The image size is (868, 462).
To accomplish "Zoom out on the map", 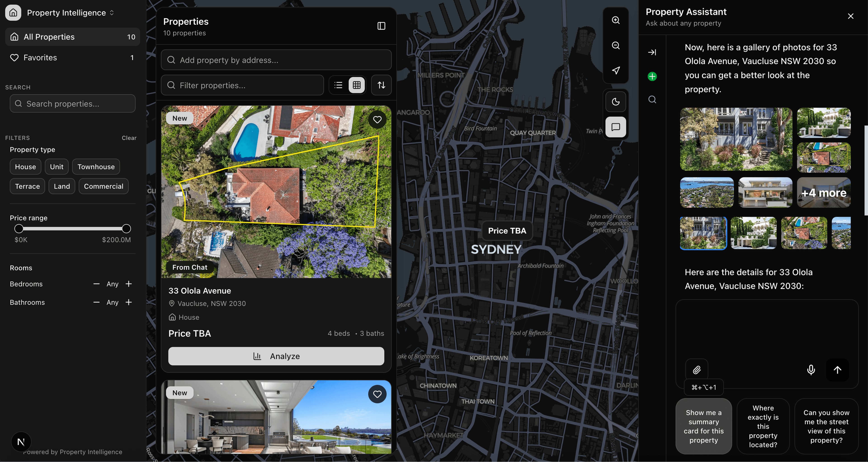I will pyautogui.click(x=615, y=45).
